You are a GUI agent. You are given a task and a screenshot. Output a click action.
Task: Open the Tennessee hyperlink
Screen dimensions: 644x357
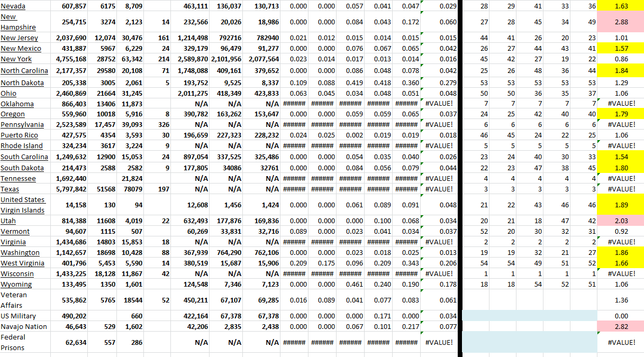(18, 179)
